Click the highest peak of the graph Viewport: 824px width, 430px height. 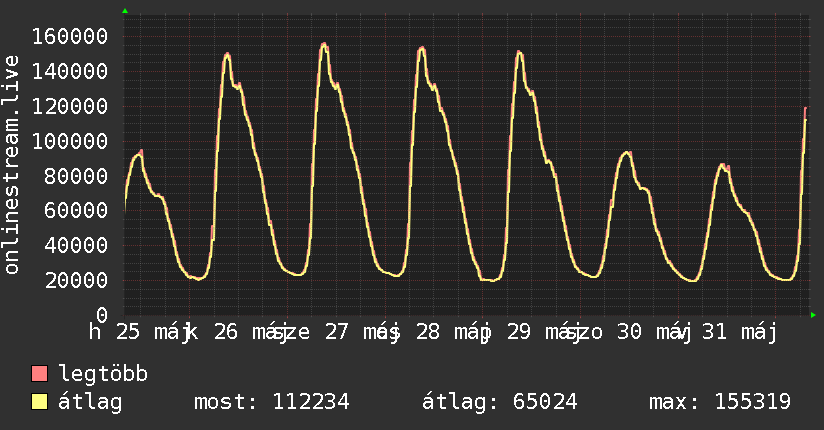pos(324,45)
